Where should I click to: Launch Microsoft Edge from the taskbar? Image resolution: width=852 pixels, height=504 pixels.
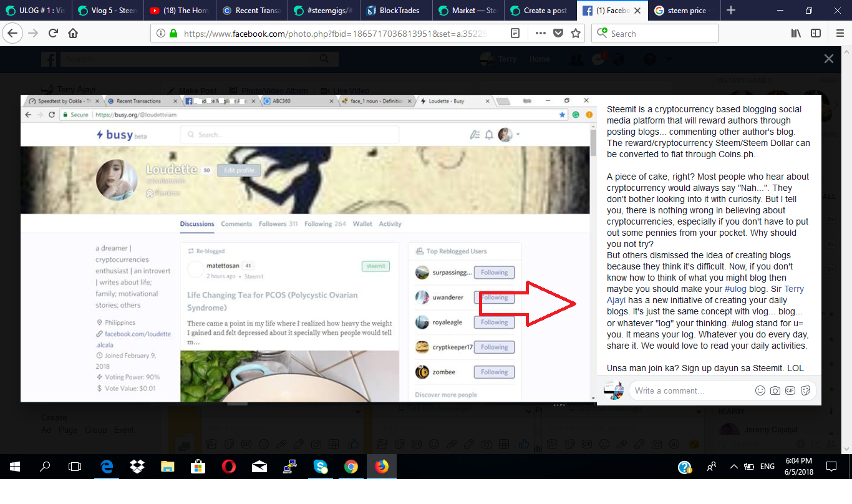pyautogui.click(x=107, y=467)
